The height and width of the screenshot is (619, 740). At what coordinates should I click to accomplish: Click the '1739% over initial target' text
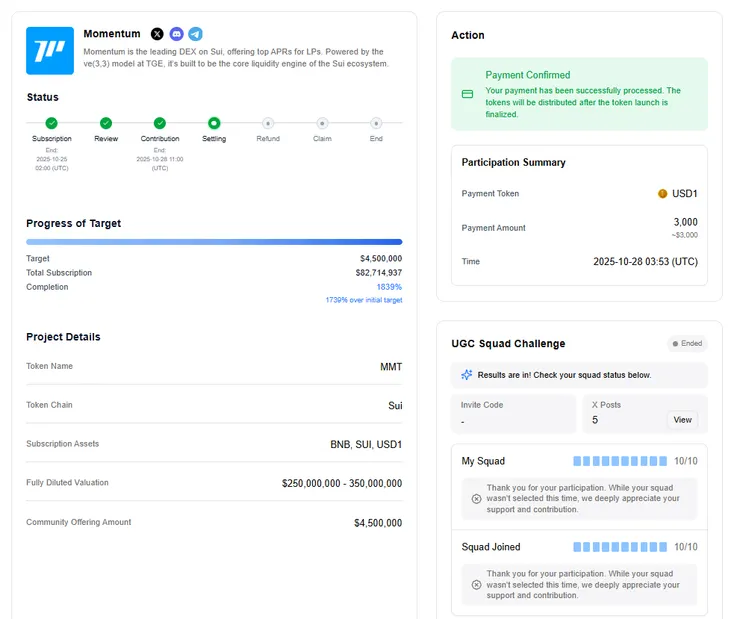click(364, 300)
